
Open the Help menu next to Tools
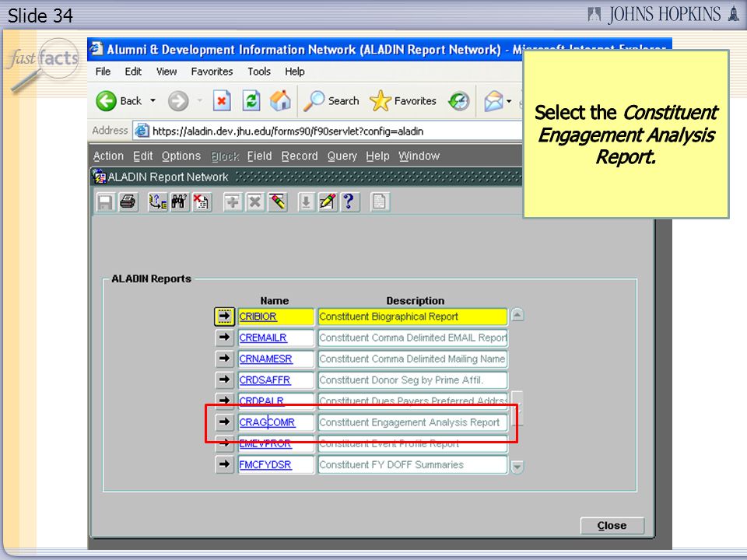coord(295,72)
